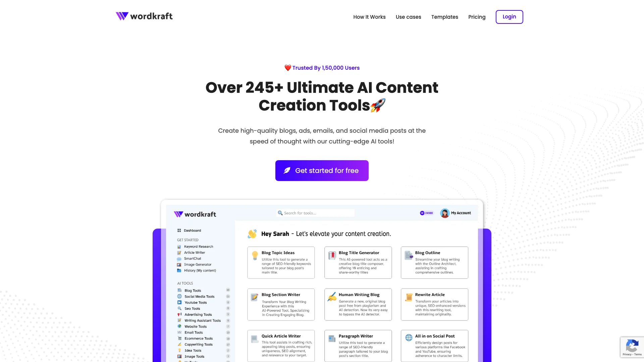The width and height of the screenshot is (644, 362).
Task: Click the Login button
Action: pyautogui.click(x=509, y=17)
